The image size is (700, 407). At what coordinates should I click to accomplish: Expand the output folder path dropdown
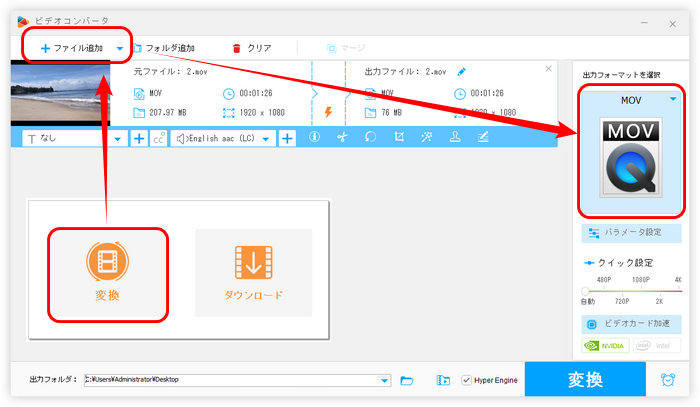tap(384, 380)
